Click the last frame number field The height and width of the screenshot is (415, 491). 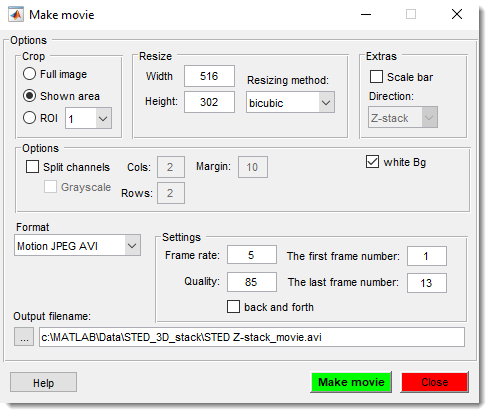(427, 283)
